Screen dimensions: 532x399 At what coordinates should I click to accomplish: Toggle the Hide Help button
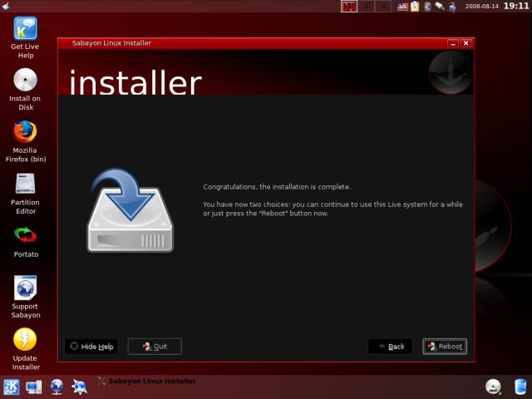click(91, 347)
